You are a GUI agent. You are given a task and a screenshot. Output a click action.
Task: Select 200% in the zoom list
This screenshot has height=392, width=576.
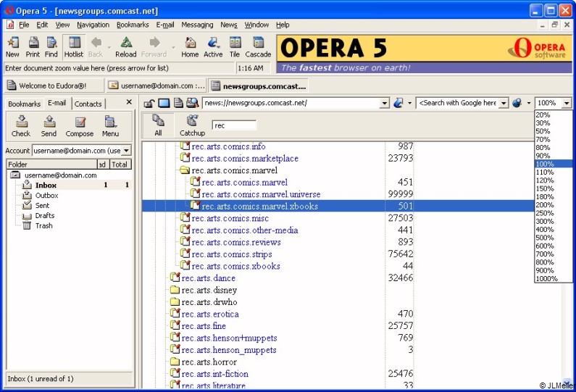pos(554,205)
